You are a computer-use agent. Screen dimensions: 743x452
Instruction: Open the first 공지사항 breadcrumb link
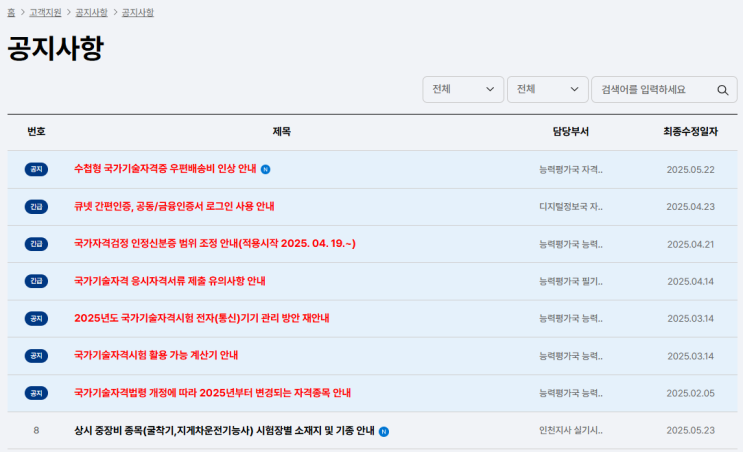(91, 12)
